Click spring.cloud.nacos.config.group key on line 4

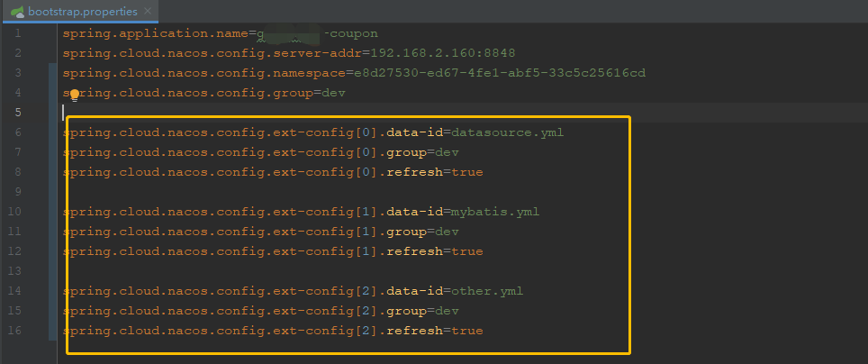(x=187, y=93)
